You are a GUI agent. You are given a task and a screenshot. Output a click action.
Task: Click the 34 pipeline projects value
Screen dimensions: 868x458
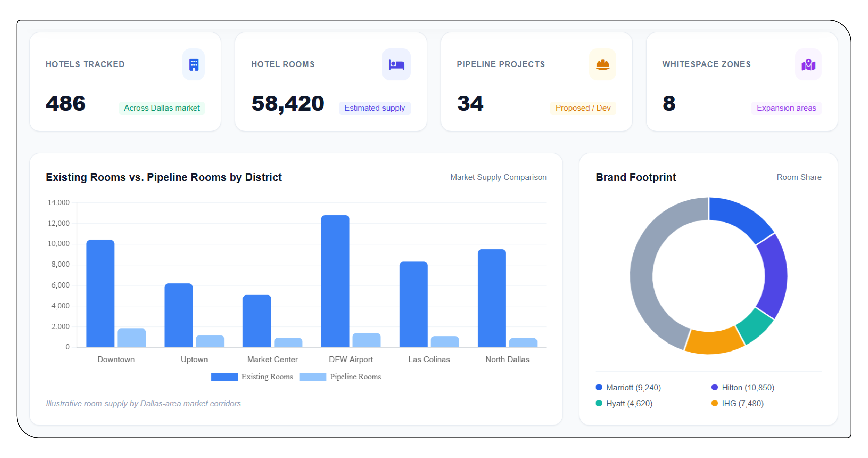tap(470, 103)
